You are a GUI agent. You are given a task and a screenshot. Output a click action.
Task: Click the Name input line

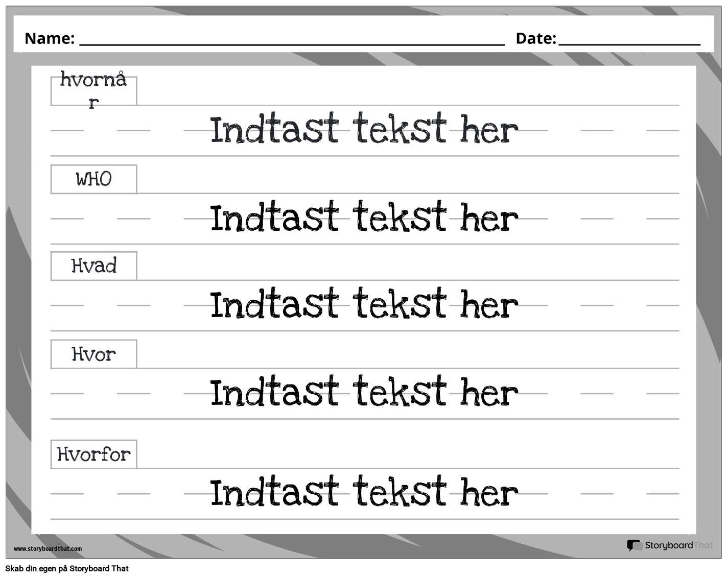pyautogui.click(x=292, y=40)
